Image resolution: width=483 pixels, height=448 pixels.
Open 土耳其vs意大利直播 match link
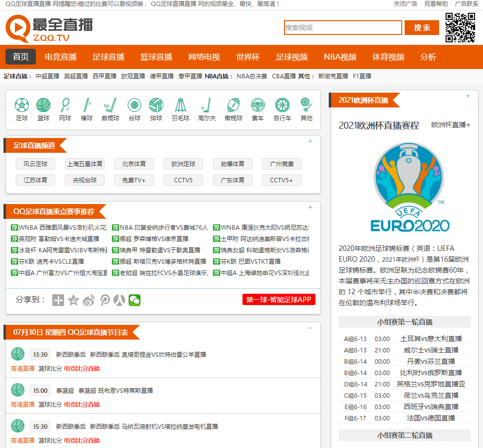pos(431,339)
